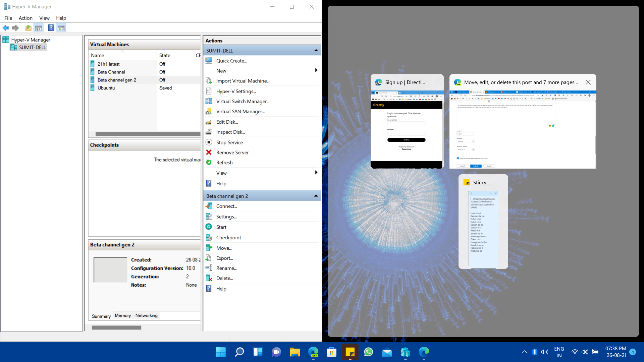Start the Beta channel gen 2 VM
Viewport: 644px width, 362px height.
tap(221, 227)
